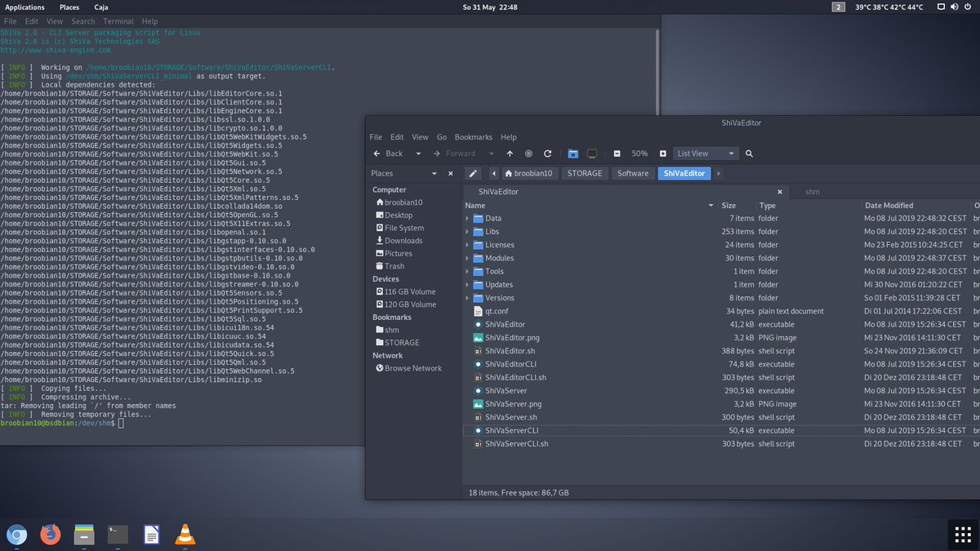Expand the Data folder tree row
This screenshot has height=551, width=980.
(x=467, y=219)
